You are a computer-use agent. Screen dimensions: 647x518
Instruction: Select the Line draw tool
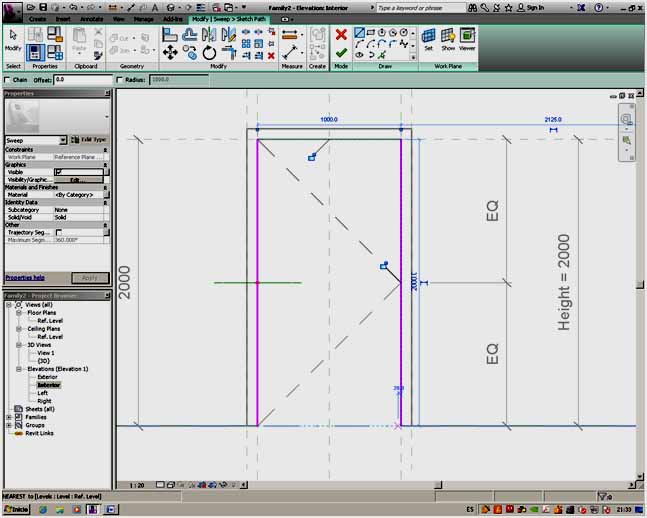pos(359,32)
